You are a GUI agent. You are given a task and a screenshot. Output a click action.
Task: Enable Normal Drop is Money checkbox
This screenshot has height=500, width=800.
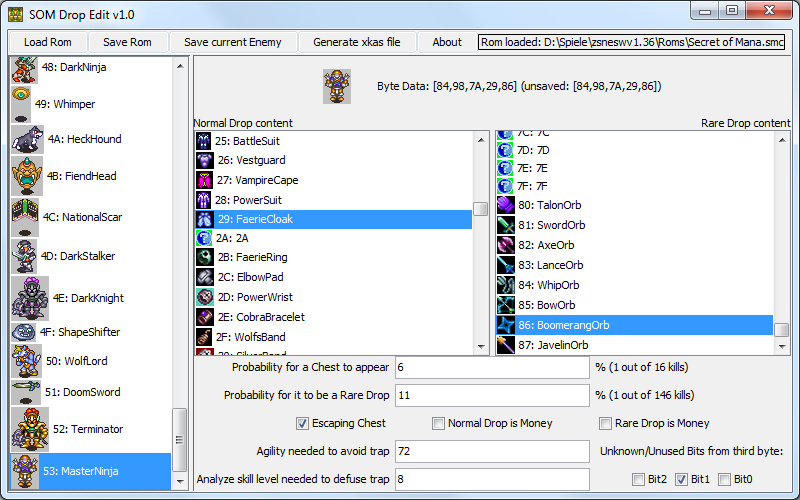(x=438, y=423)
